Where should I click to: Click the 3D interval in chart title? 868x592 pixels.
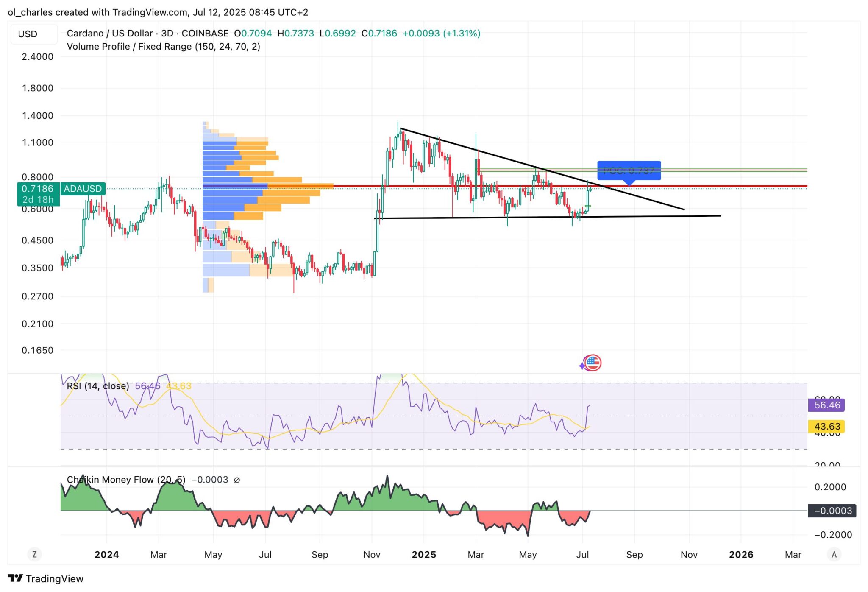[167, 34]
